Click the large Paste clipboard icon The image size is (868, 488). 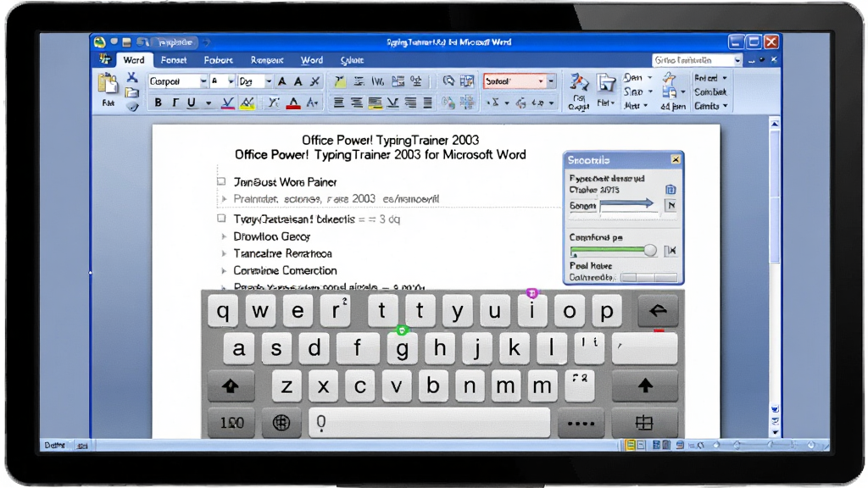coord(108,85)
